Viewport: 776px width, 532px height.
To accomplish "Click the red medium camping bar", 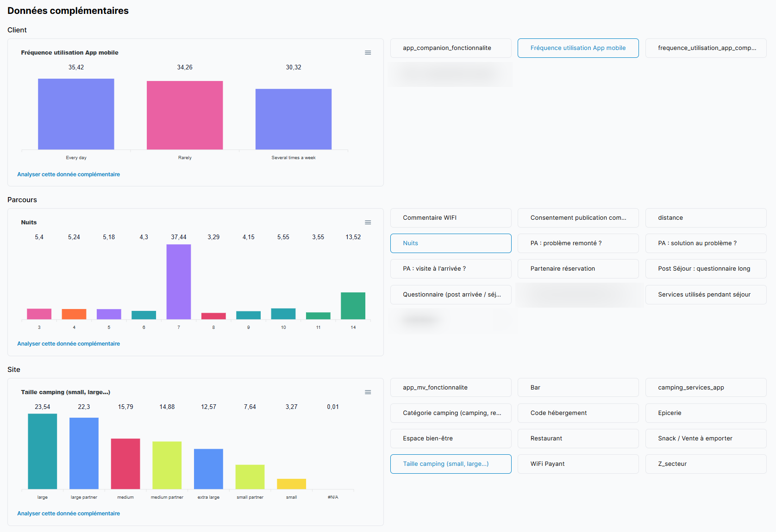I will coord(125,464).
